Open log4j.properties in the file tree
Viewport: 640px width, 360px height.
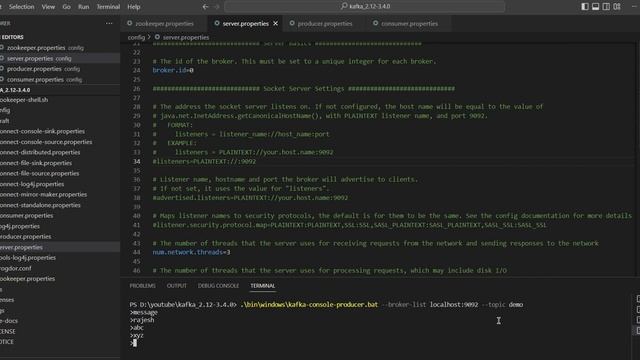click(60, 226)
